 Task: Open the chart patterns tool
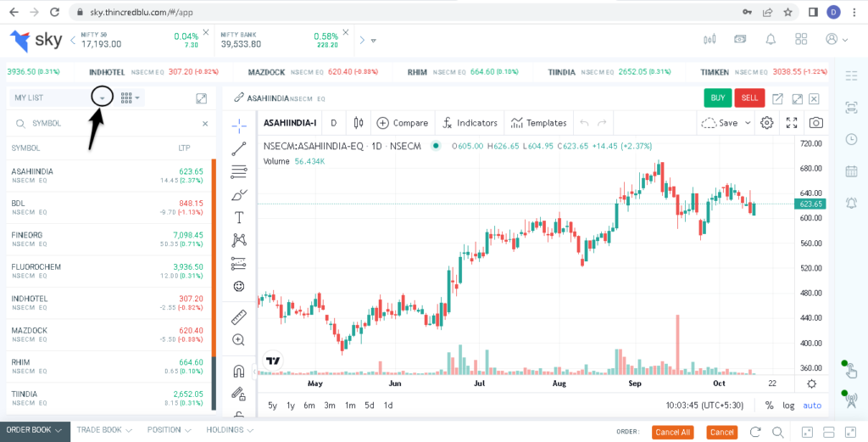coord(239,240)
